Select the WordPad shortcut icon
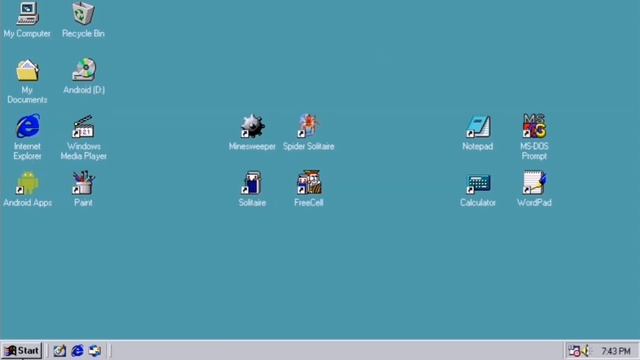Viewport: 640px width, 360px height. pyautogui.click(x=534, y=182)
